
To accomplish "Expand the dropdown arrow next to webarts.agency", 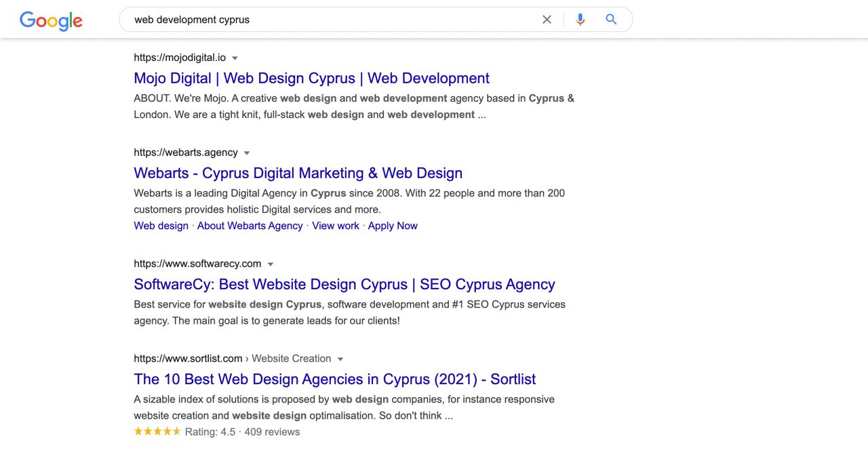I will pyautogui.click(x=247, y=153).
